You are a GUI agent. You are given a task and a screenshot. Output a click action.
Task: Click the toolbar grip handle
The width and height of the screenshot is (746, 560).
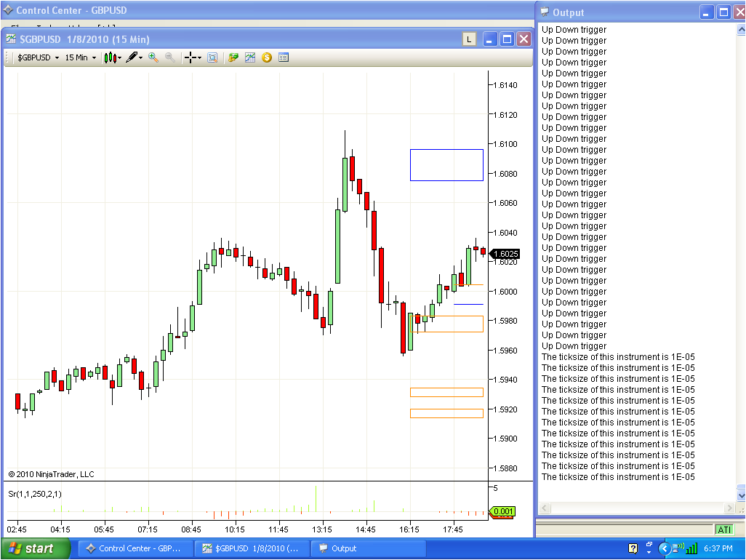[x=7, y=57]
